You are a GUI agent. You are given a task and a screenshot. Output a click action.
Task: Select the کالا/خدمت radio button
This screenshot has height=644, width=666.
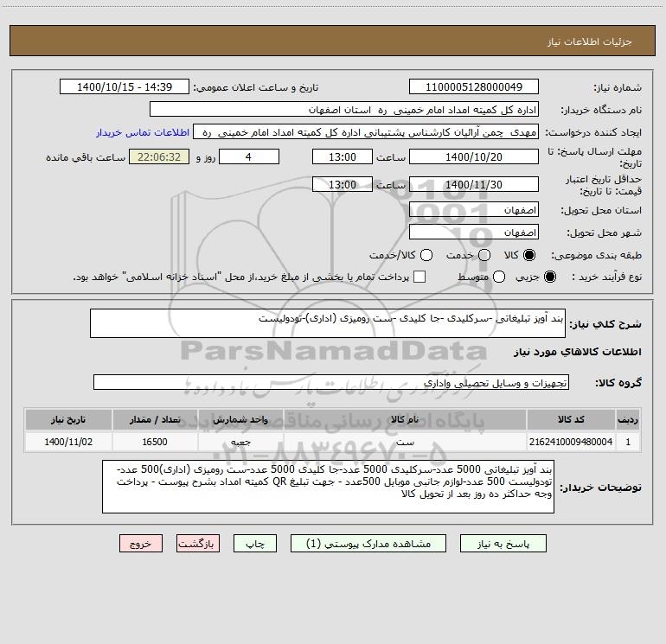(426, 255)
